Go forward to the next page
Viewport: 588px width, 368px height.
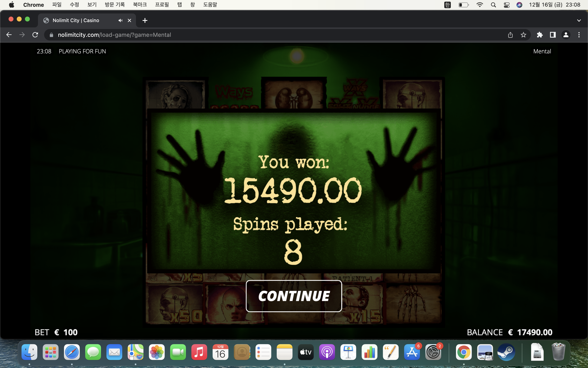tap(22, 35)
